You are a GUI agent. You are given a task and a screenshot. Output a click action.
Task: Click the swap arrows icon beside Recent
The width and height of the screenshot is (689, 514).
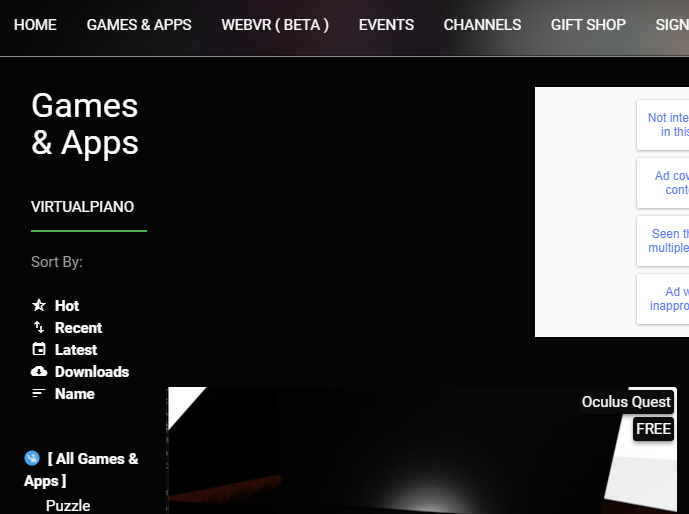(39, 327)
